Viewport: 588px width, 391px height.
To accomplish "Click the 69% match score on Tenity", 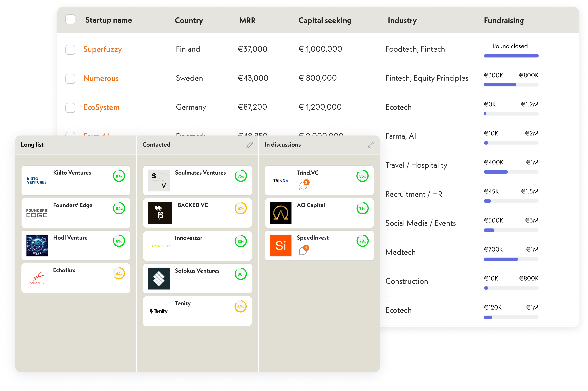I will [x=240, y=307].
